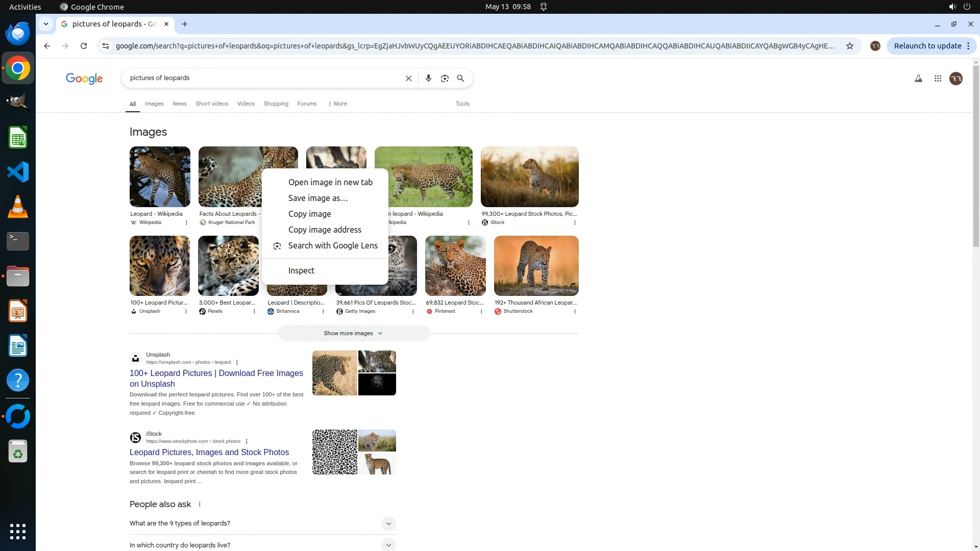Open the Google apps grid icon
This screenshot has width=980, height=551.
pos(938,78)
